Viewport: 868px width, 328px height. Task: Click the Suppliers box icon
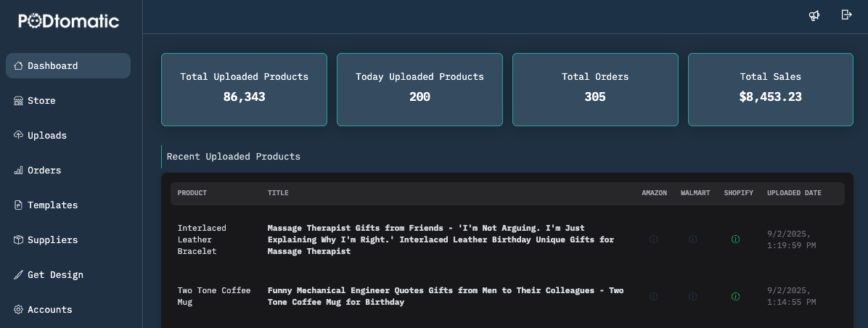coord(18,240)
